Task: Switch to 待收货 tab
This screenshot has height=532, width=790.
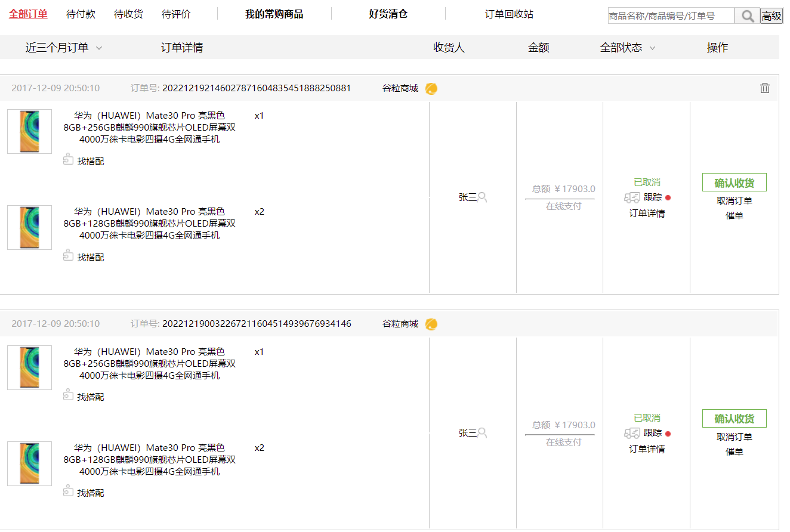Action: click(128, 14)
